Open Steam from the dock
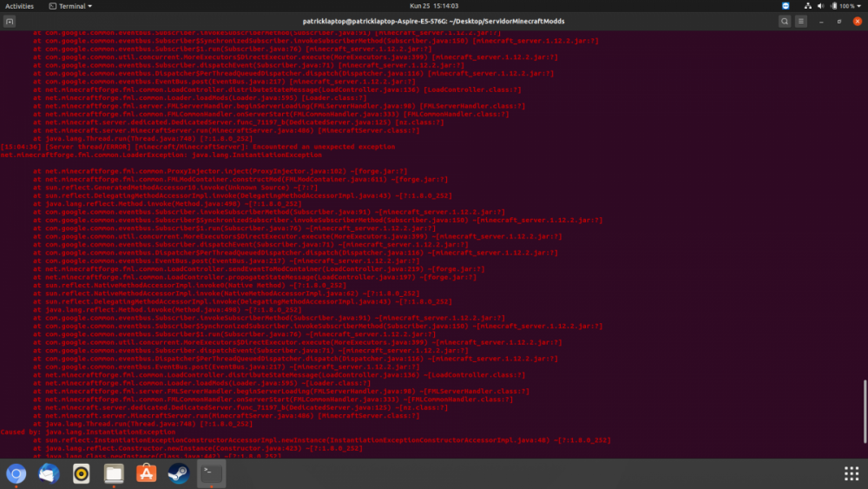This screenshot has height=489, width=868. (179, 473)
